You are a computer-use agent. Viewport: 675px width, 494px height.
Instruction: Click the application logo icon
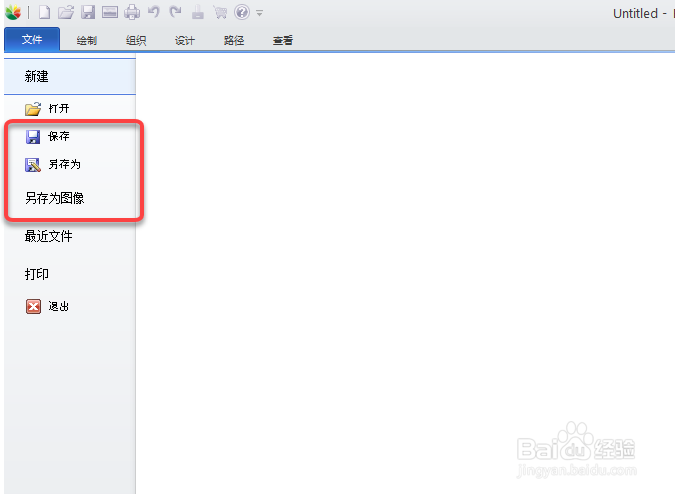(13, 12)
